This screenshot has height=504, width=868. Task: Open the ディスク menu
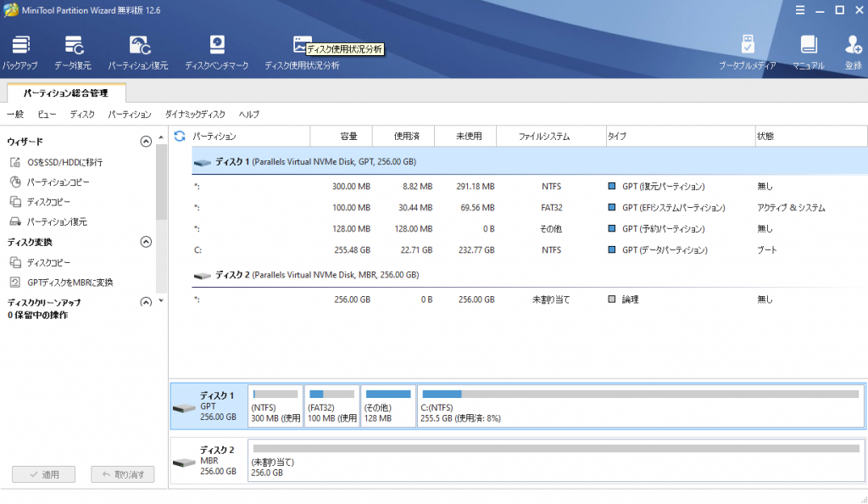(82, 114)
